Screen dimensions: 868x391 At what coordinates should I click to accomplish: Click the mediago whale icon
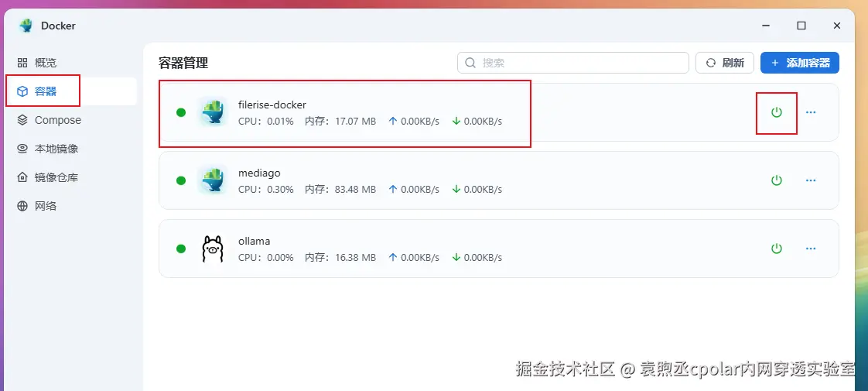(213, 180)
